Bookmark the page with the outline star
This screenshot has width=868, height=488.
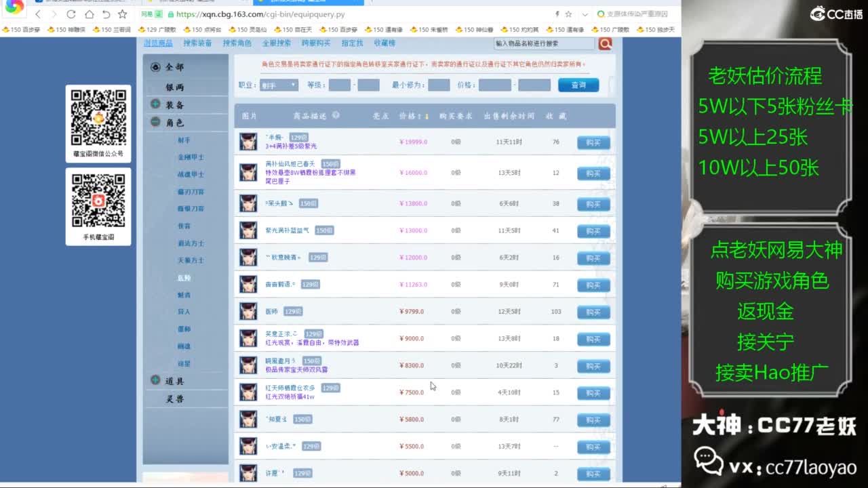point(122,14)
